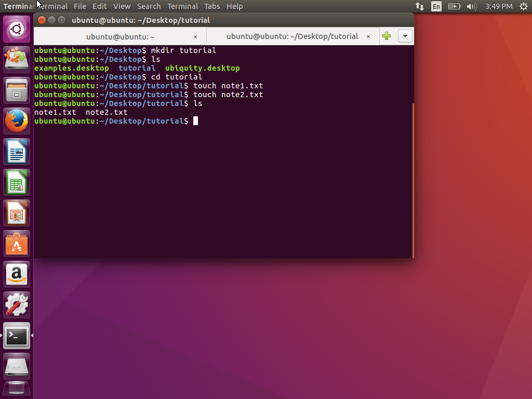Open the network indicator menu

pyautogui.click(x=420, y=6)
